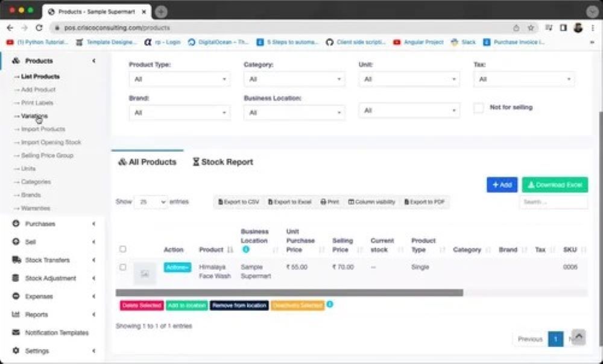Click the Expenses icon in sidebar

point(16,296)
